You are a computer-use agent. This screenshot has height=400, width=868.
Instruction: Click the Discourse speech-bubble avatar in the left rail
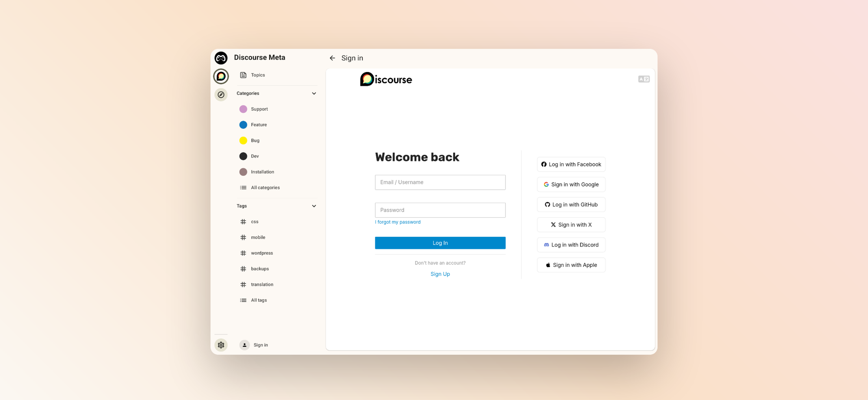pos(221,75)
